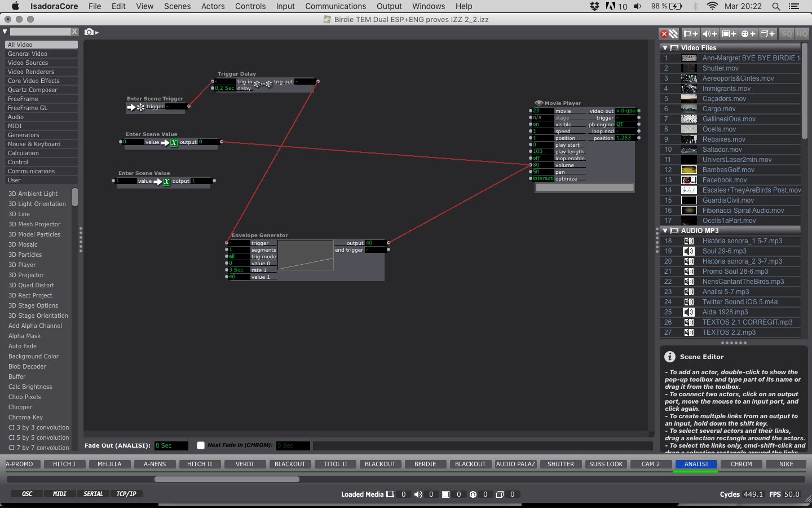
Task: Click the Loaded Media audio count icon
Action: [418, 494]
